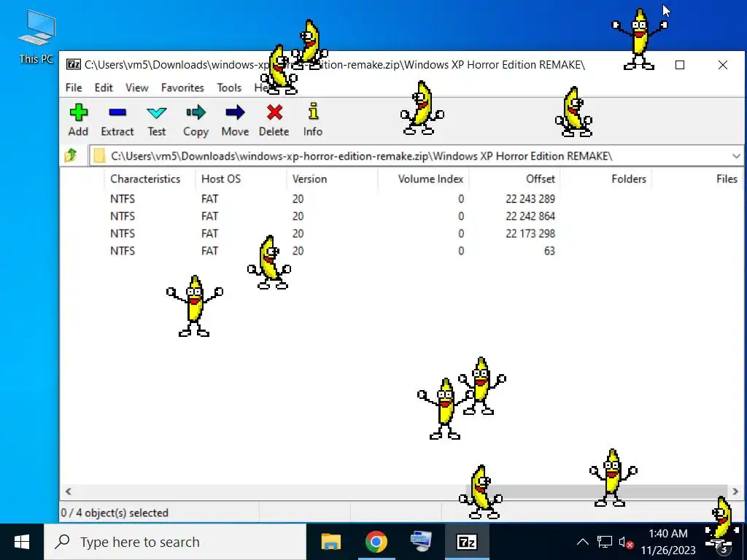Sort by Characteristics column header
This screenshot has height=560, width=747.
pos(150,179)
